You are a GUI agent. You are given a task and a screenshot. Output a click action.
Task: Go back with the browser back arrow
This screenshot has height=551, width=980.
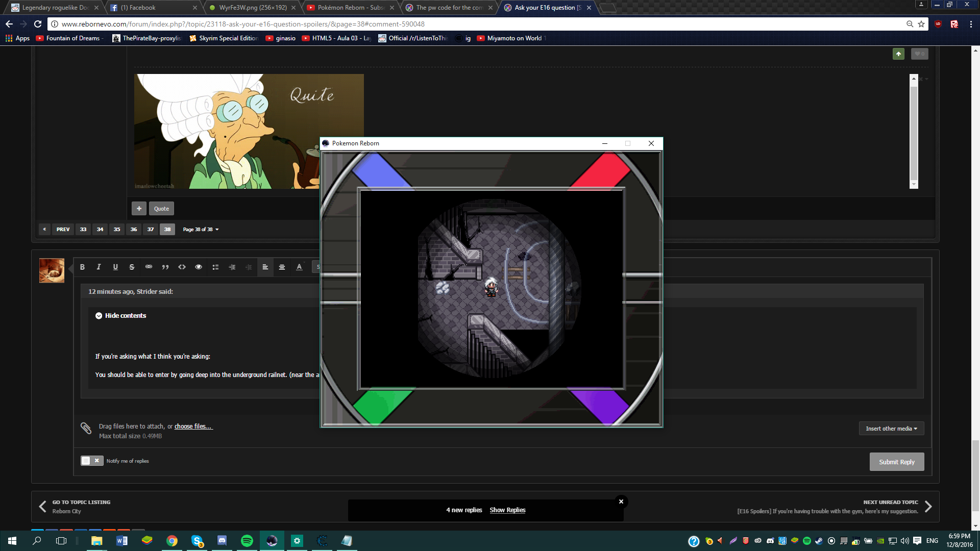pyautogui.click(x=9, y=24)
